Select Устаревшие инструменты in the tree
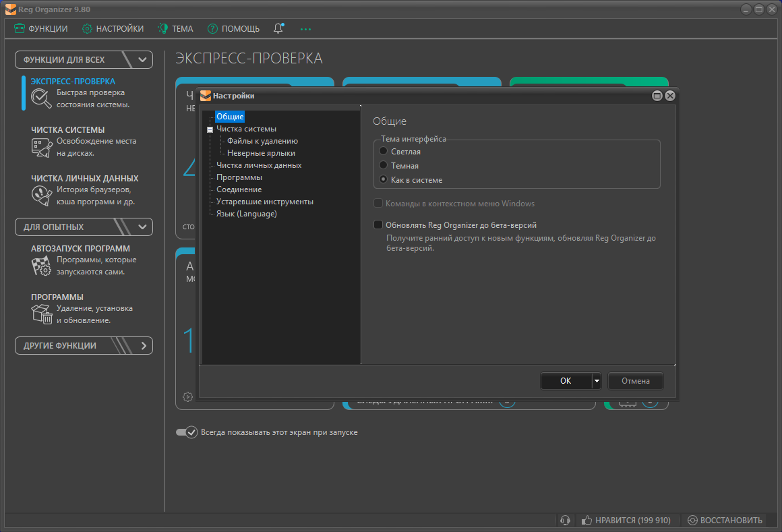This screenshot has width=782, height=532. click(265, 202)
